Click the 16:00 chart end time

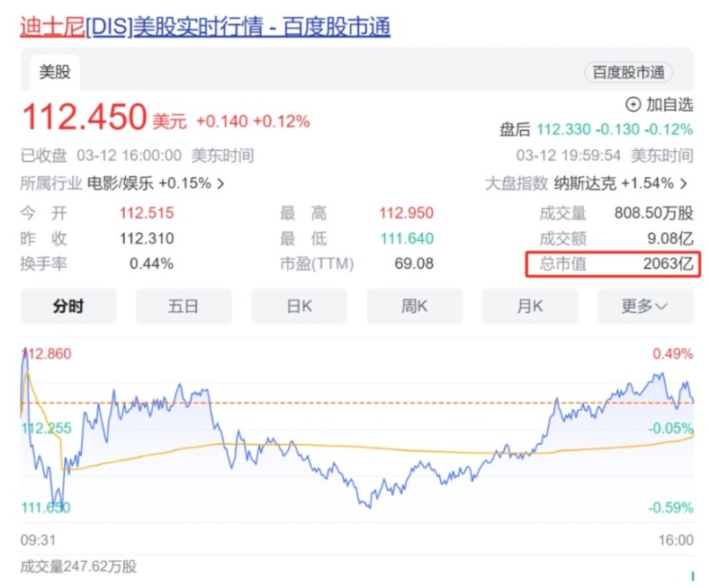click(676, 539)
